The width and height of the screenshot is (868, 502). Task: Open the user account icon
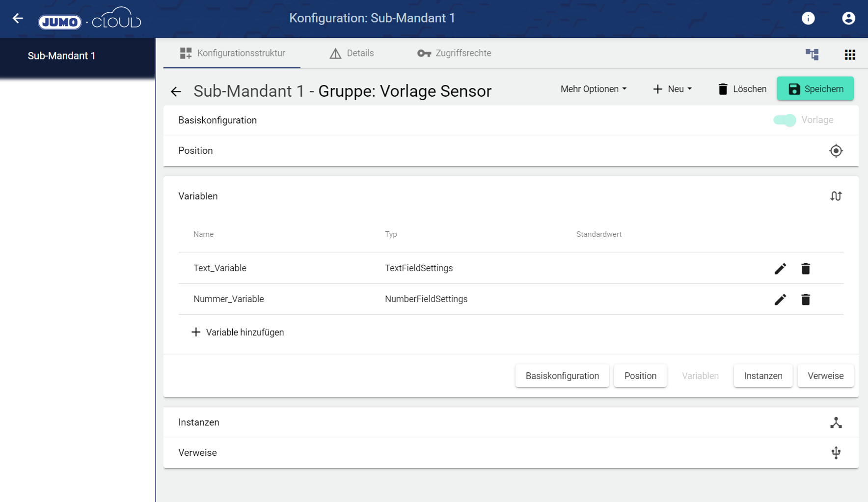click(848, 19)
